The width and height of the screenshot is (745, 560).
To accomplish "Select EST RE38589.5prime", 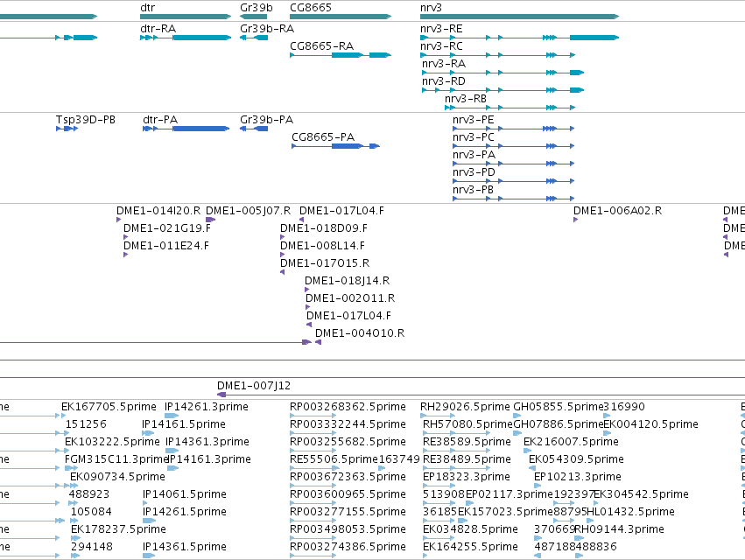I will point(467,442).
